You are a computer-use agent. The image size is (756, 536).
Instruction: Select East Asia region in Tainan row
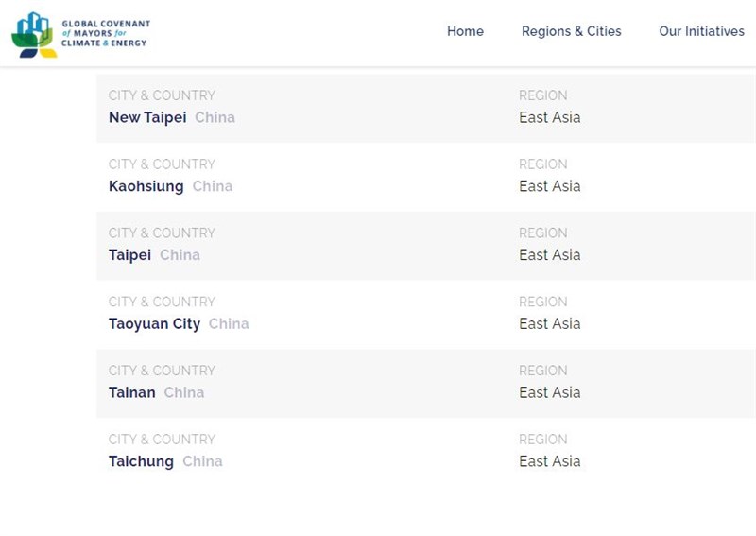tap(550, 392)
